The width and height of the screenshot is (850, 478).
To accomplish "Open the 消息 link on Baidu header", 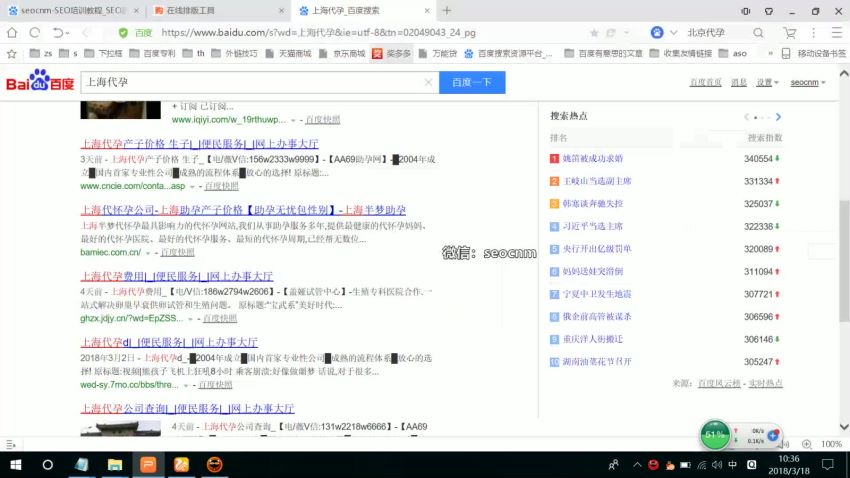I will (739, 82).
